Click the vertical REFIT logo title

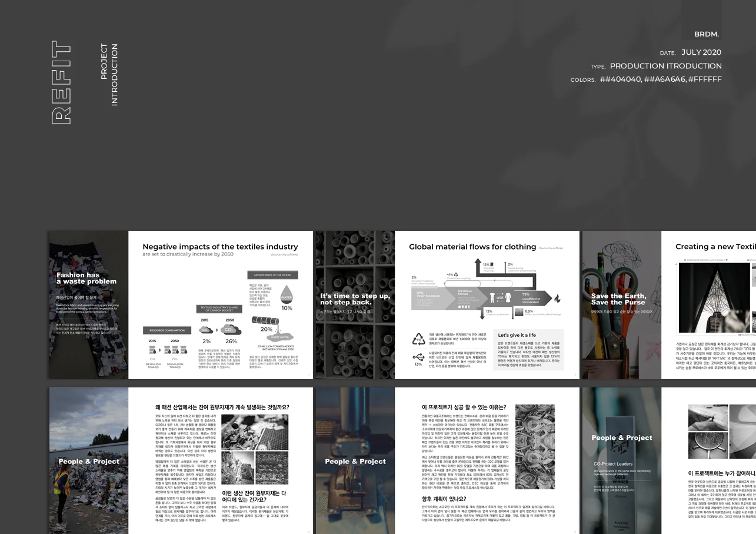61,82
